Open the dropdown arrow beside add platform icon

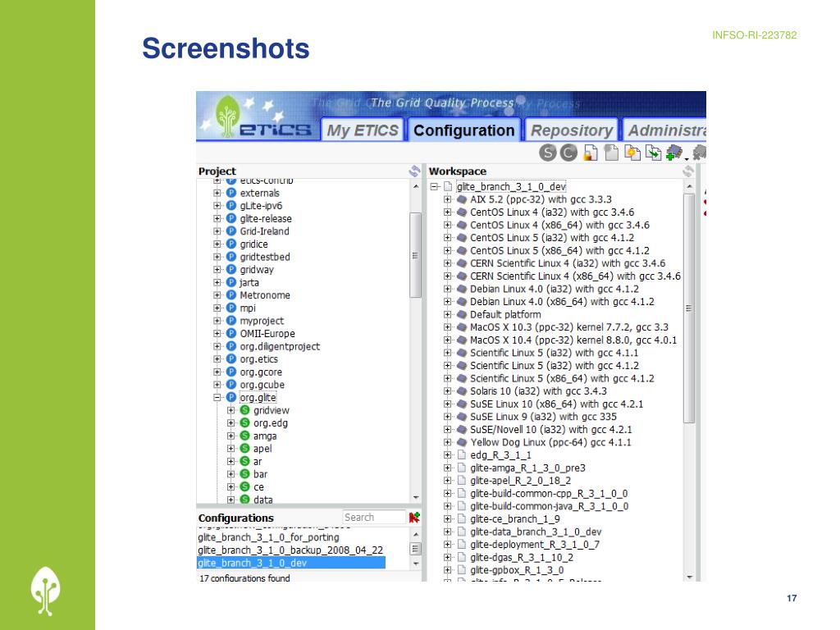(687, 159)
